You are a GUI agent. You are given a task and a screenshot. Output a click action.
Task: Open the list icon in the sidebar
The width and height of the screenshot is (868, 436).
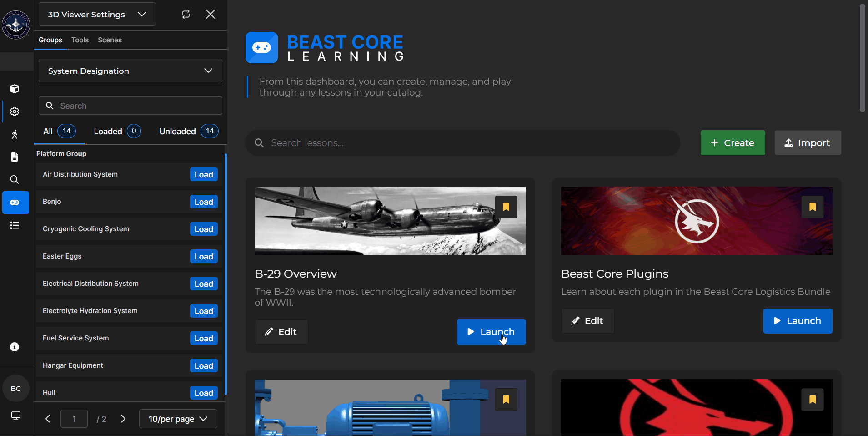[15, 225]
